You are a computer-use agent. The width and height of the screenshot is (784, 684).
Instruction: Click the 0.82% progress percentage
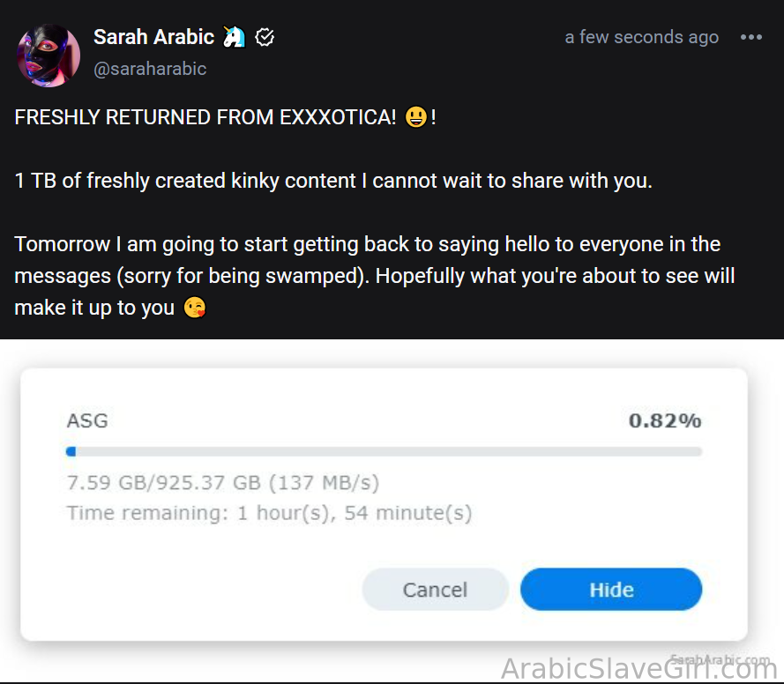click(x=664, y=420)
